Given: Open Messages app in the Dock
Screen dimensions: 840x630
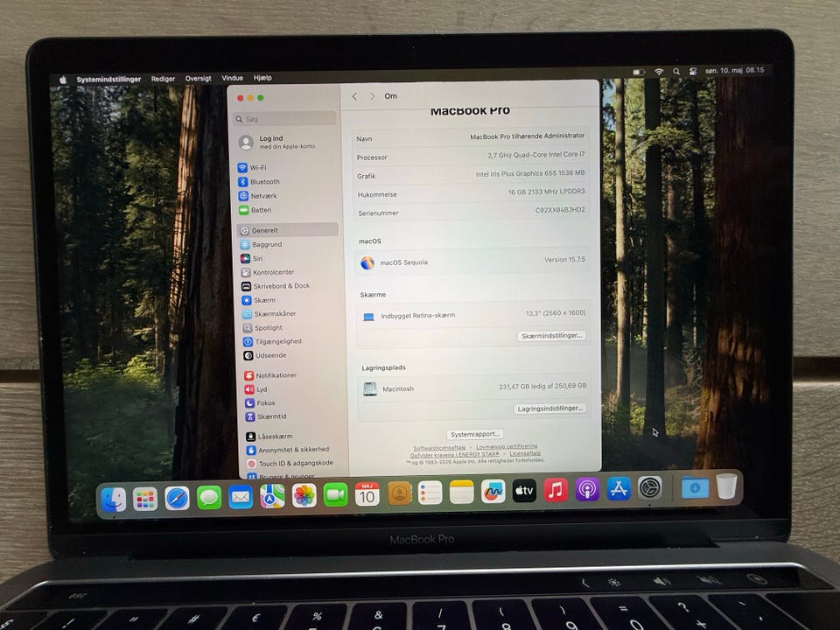Looking at the screenshot, I should point(208,498).
